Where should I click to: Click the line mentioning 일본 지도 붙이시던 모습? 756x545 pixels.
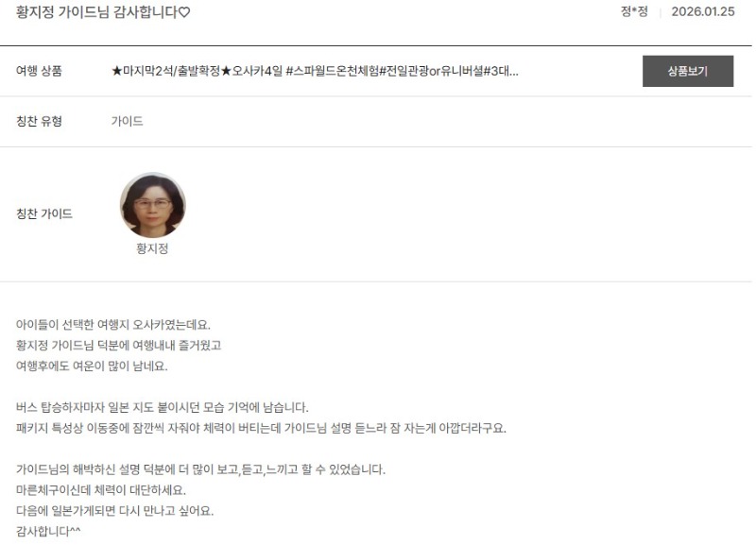pos(162,407)
